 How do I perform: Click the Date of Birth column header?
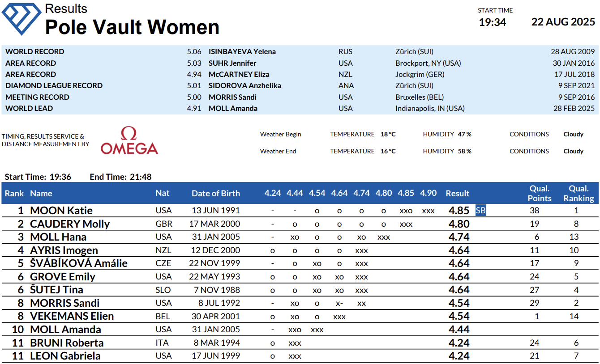click(216, 193)
